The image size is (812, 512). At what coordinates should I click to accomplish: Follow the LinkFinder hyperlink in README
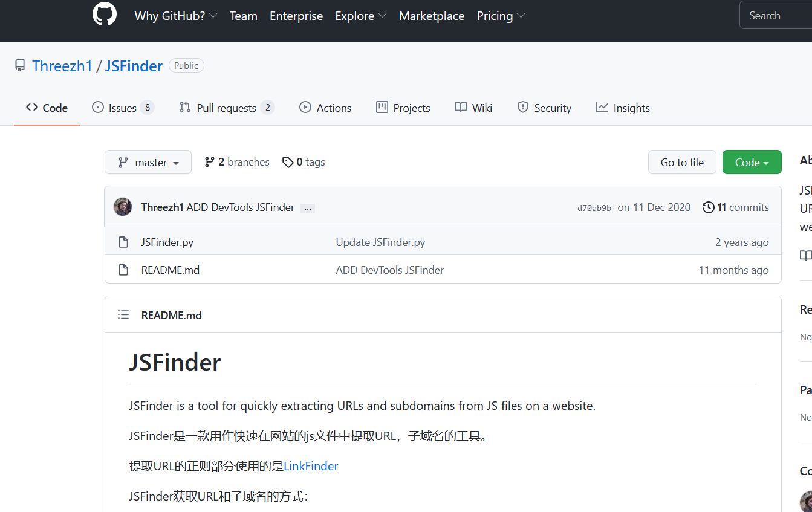311,466
